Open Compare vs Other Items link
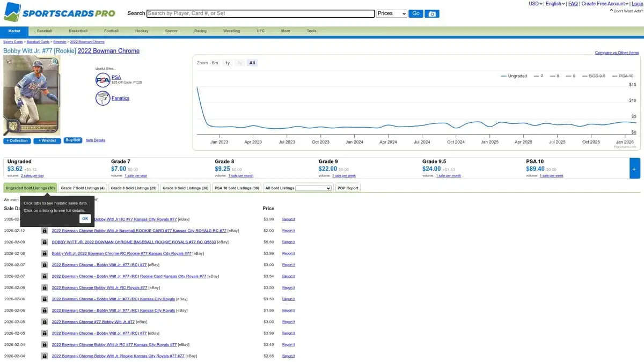 click(x=617, y=53)
